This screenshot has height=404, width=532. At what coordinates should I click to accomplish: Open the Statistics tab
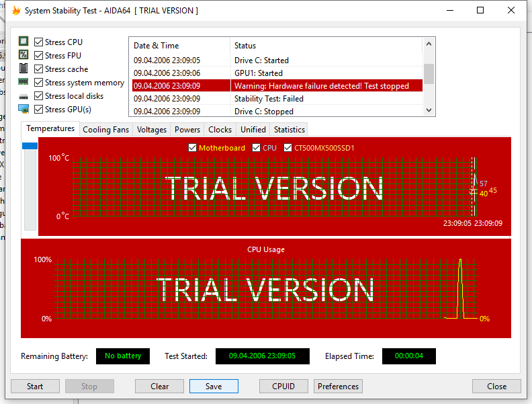click(289, 130)
